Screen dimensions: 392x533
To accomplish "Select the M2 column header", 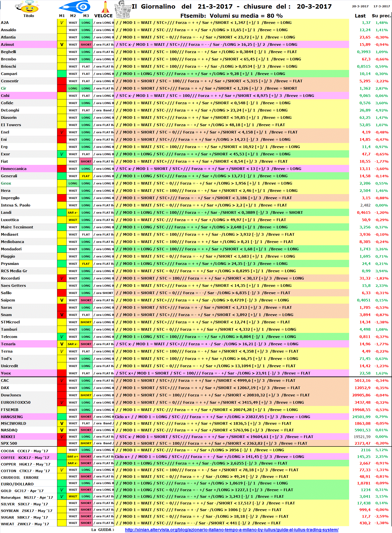I will click(73, 16).
